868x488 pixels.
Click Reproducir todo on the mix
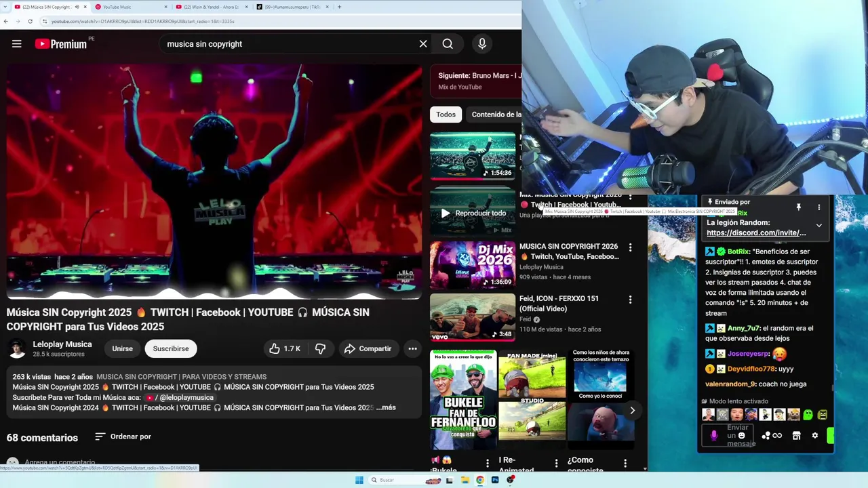[473, 213]
